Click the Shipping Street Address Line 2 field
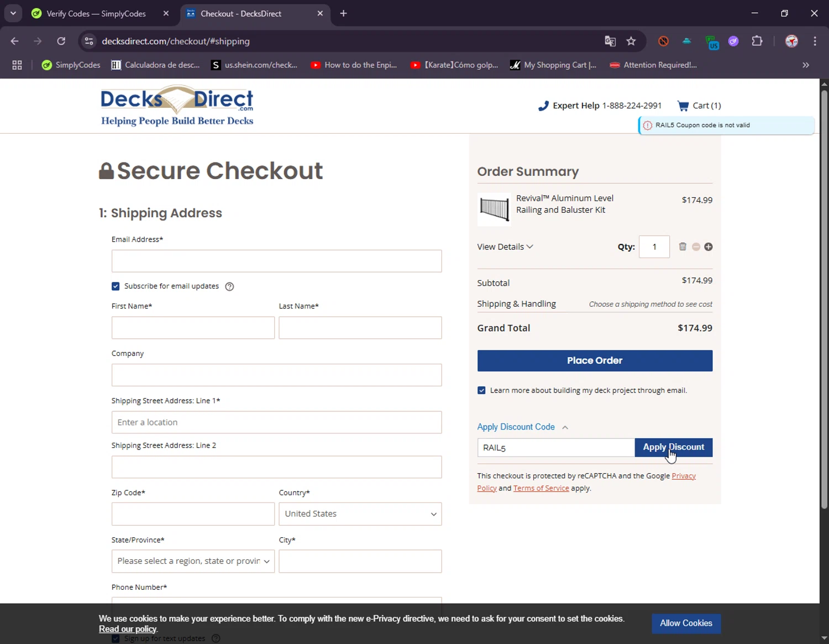 point(276,467)
